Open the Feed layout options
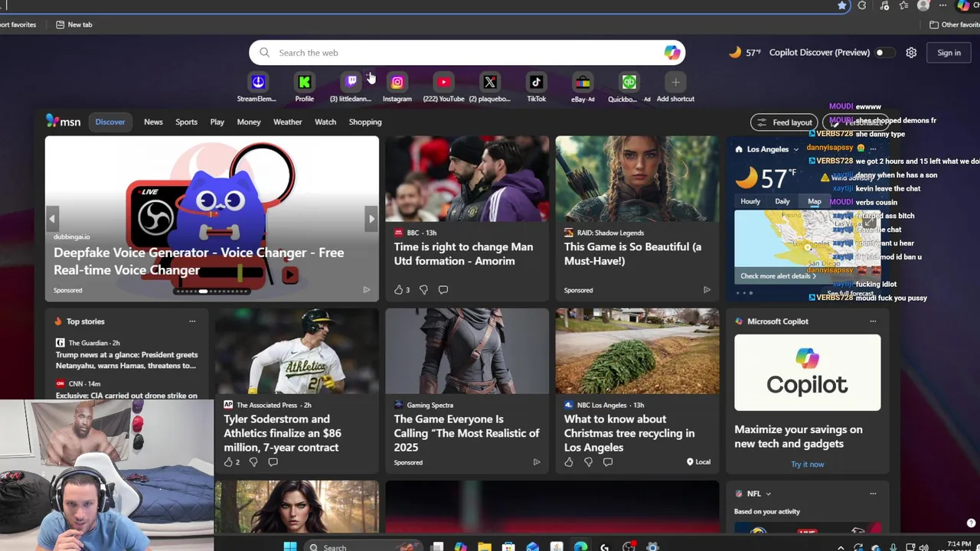The width and height of the screenshot is (980, 551). pos(784,122)
